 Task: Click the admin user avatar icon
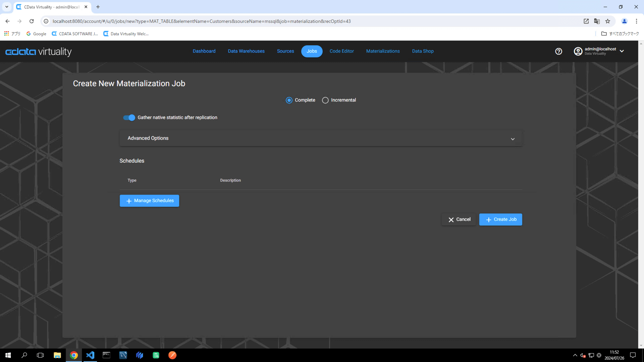578,51
